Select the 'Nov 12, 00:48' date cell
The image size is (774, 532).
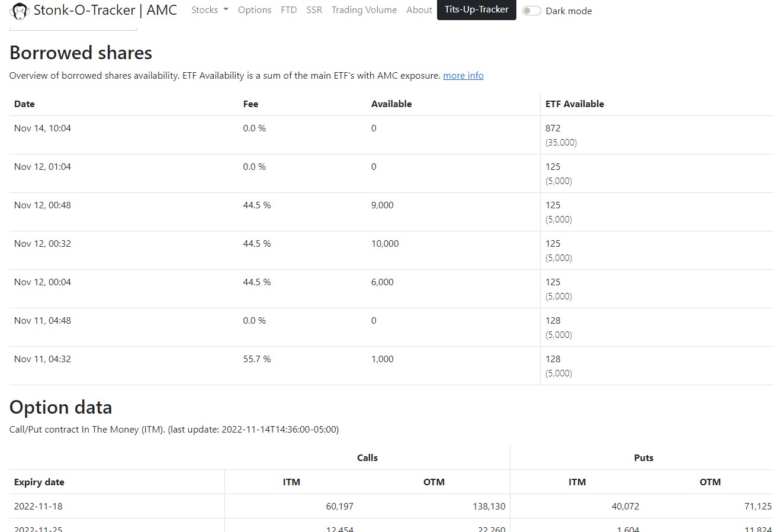pos(43,205)
